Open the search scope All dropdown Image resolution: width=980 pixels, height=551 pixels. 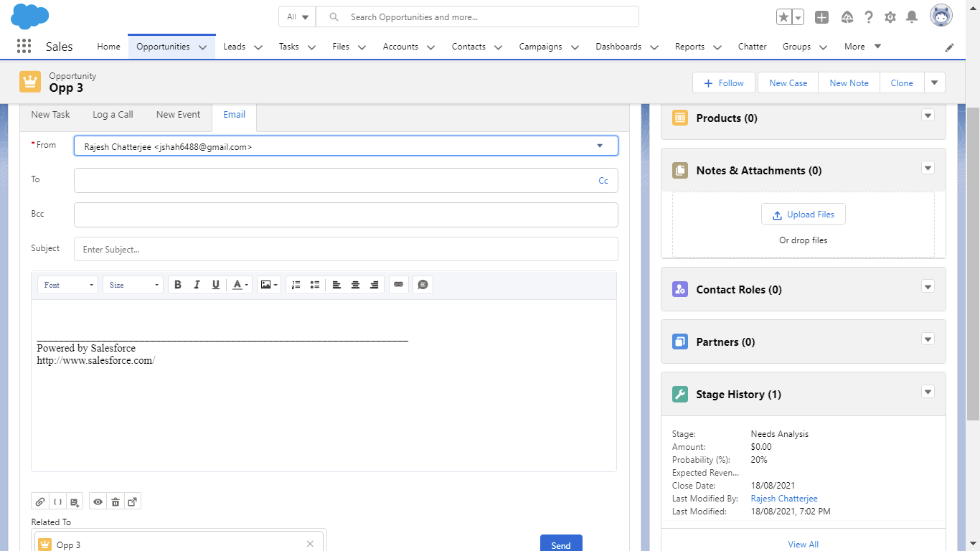pyautogui.click(x=297, y=17)
